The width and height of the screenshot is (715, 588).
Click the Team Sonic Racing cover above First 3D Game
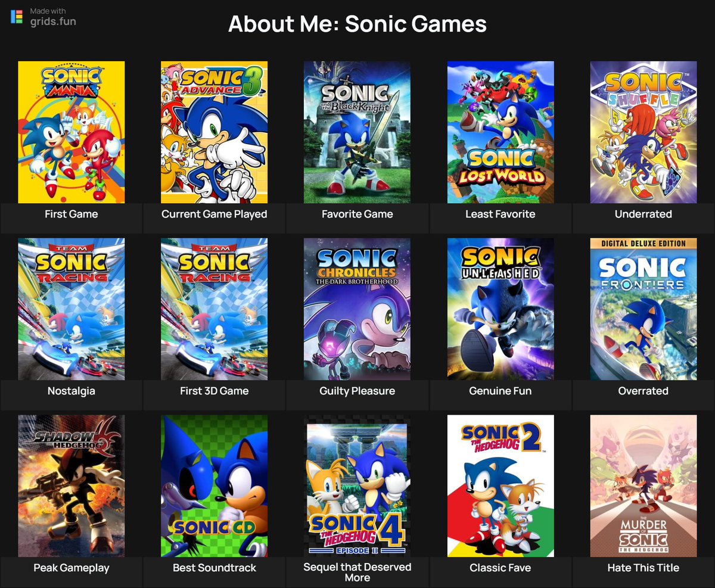(x=214, y=309)
